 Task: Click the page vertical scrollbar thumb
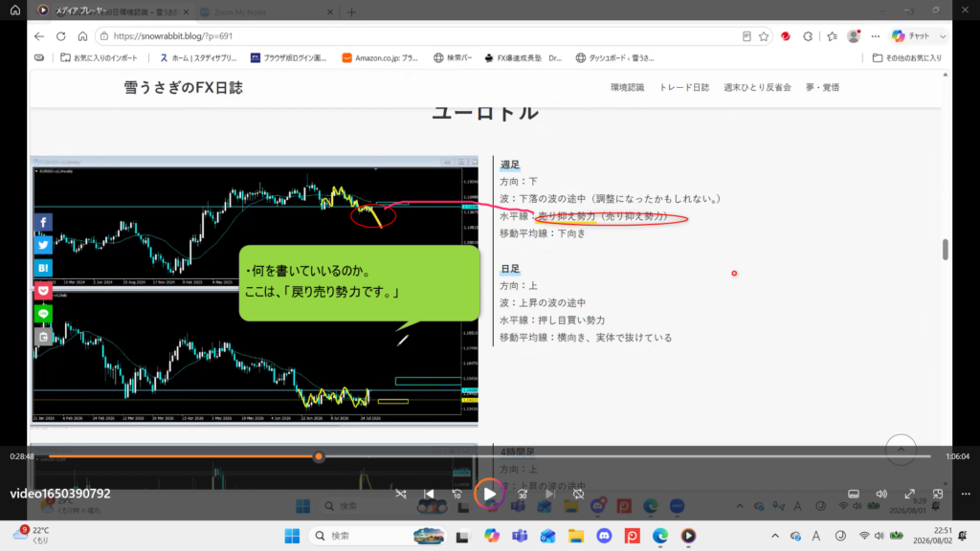pyautogui.click(x=945, y=250)
